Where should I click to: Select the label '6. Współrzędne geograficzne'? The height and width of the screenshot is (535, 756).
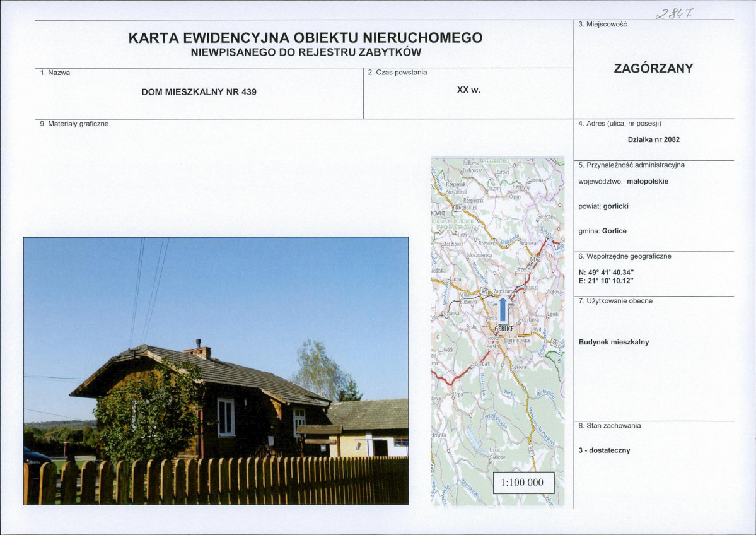click(625, 256)
